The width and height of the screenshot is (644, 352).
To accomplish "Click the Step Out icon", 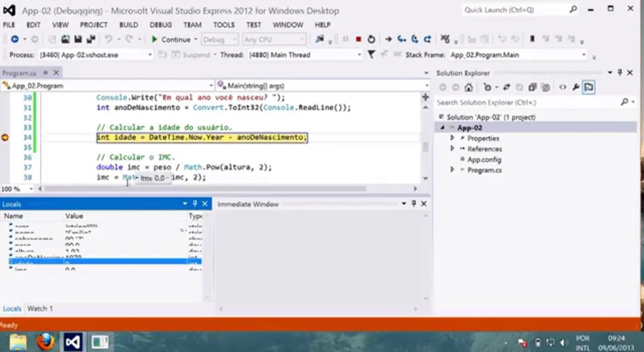I will click(427, 40).
